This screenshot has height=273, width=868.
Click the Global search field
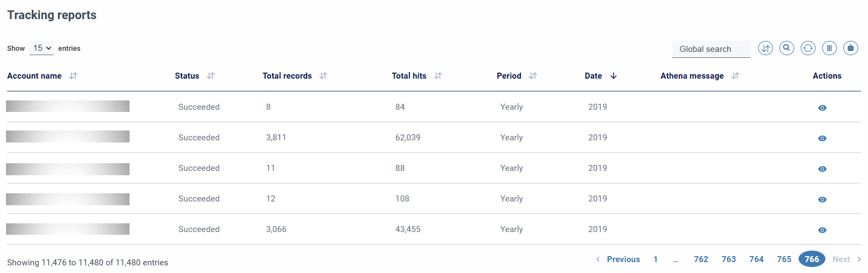711,49
